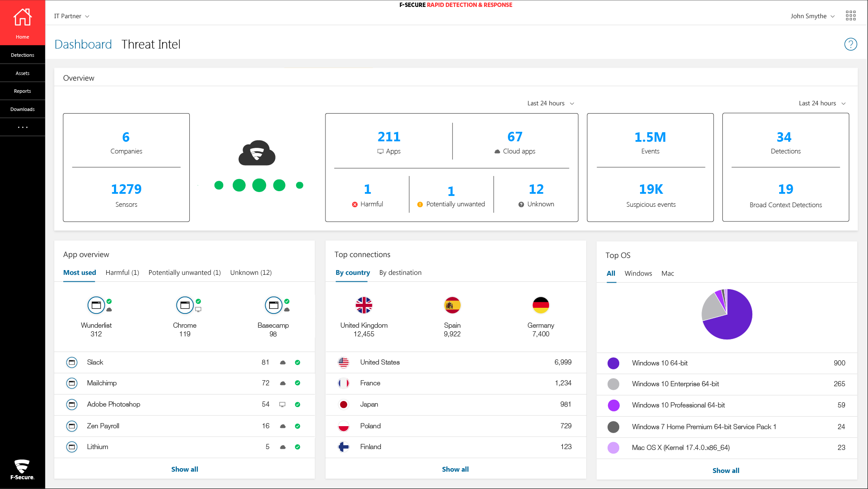Select the All tab in Top OS
Screen dimensions: 868x489
coord(611,274)
